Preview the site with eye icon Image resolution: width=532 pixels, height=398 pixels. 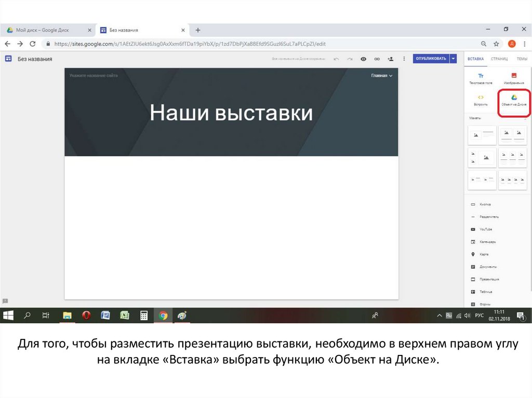coord(363,59)
